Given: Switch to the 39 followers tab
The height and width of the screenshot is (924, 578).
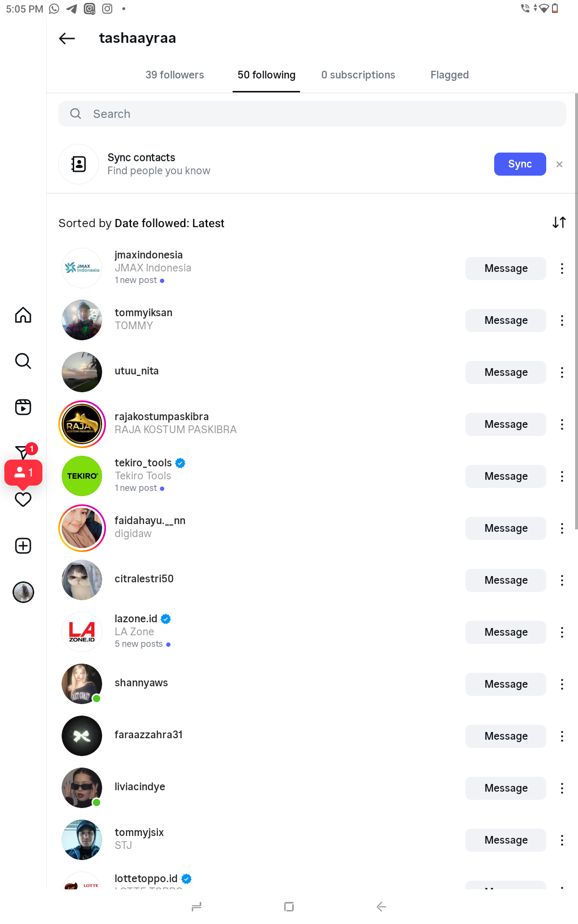Looking at the screenshot, I should (175, 75).
